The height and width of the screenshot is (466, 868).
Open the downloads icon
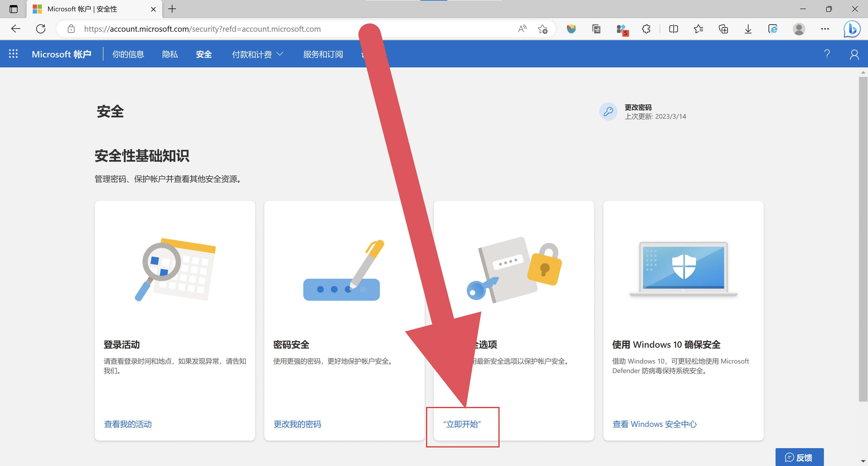pyautogui.click(x=748, y=29)
